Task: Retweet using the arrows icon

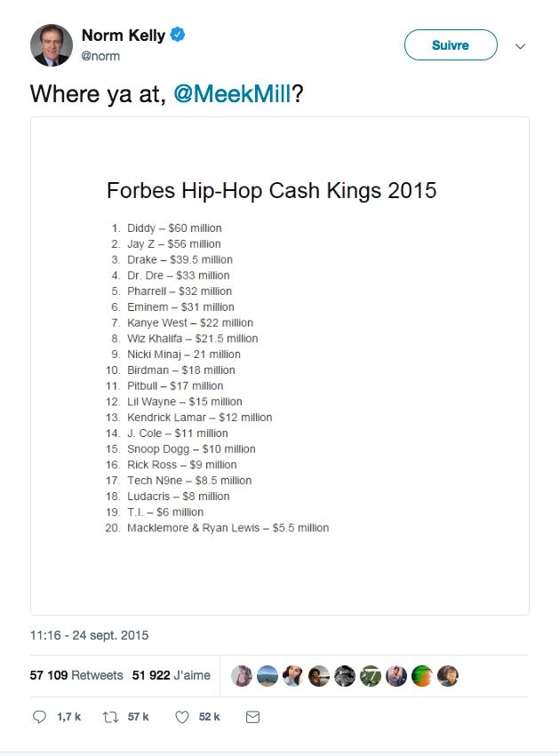Action: pos(111,716)
